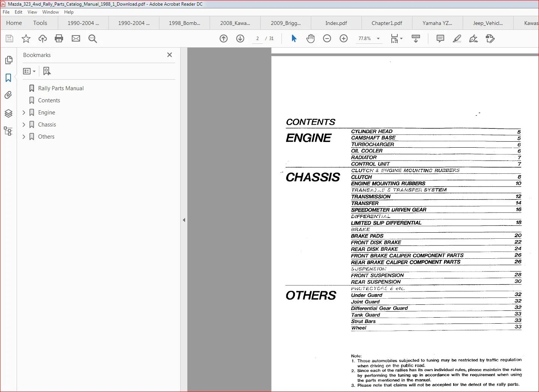This screenshot has height=392, width=539.
Task: Click FRONT DISK BRAKE contents entry
Action: pos(376,242)
